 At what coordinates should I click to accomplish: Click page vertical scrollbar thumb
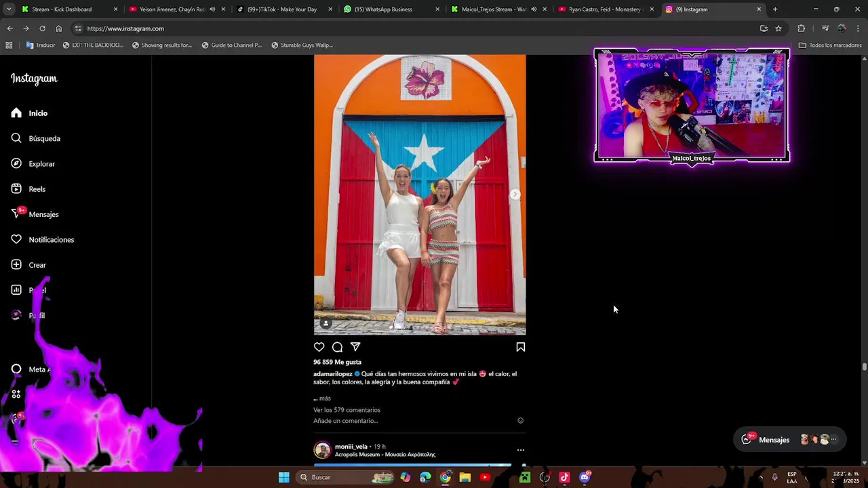pyautogui.click(x=864, y=367)
